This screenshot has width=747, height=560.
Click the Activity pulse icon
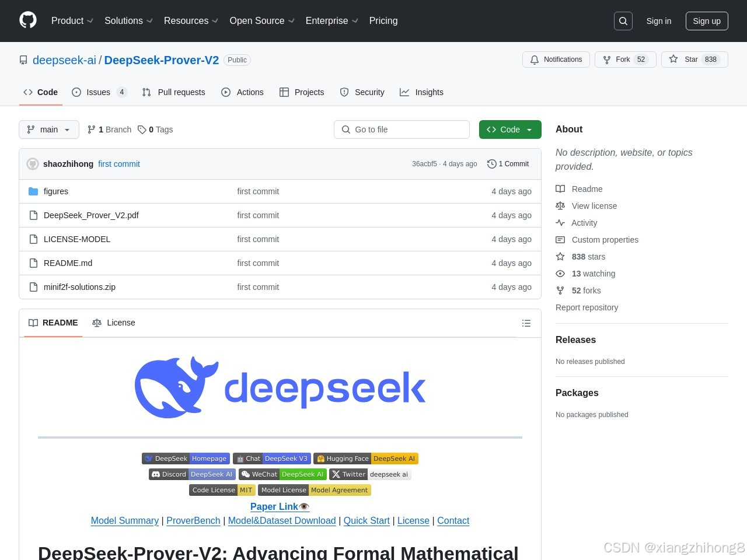click(560, 223)
